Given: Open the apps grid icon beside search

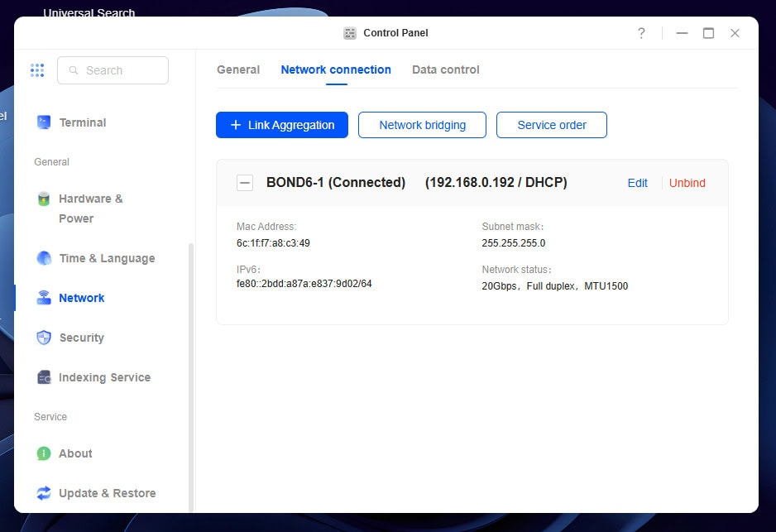Looking at the screenshot, I should coord(37,70).
